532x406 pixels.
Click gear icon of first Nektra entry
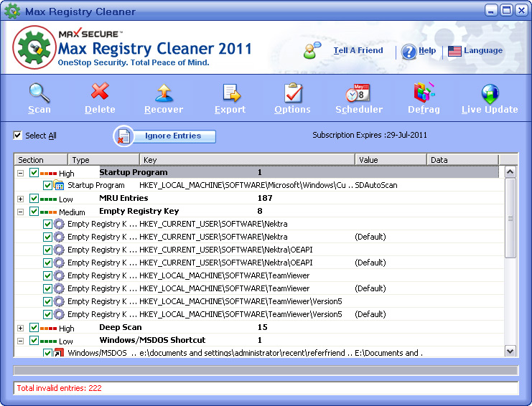tap(59, 224)
